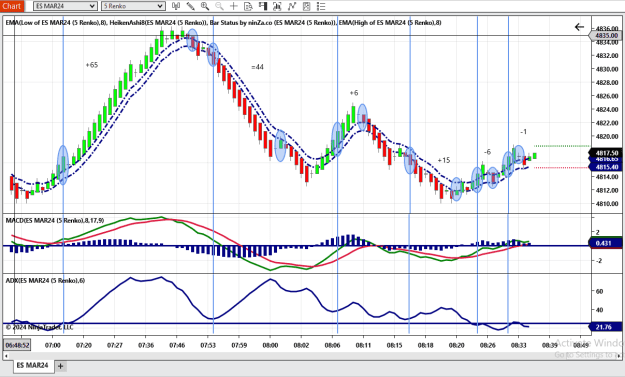Screen dimensions: 625x377
Task: Add a new tab with plus button
Action: [60, 366]
